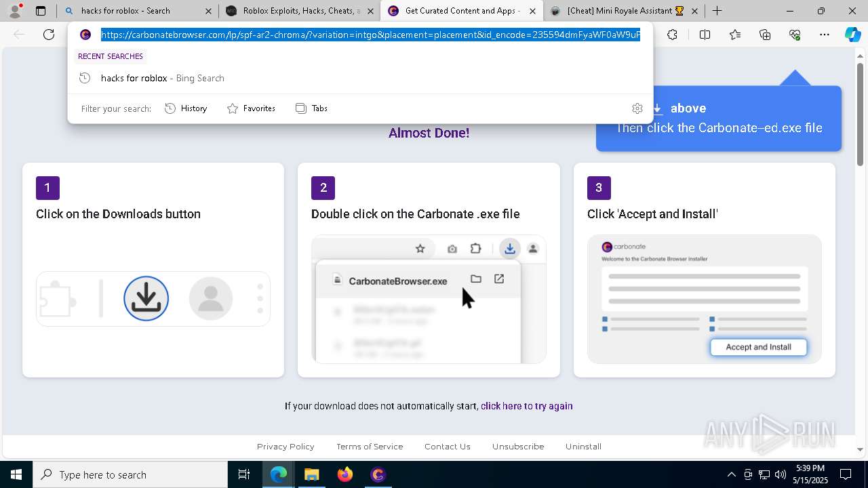Click the 'Then click the Carbonate-ed.exe file' text

(719, 128)
